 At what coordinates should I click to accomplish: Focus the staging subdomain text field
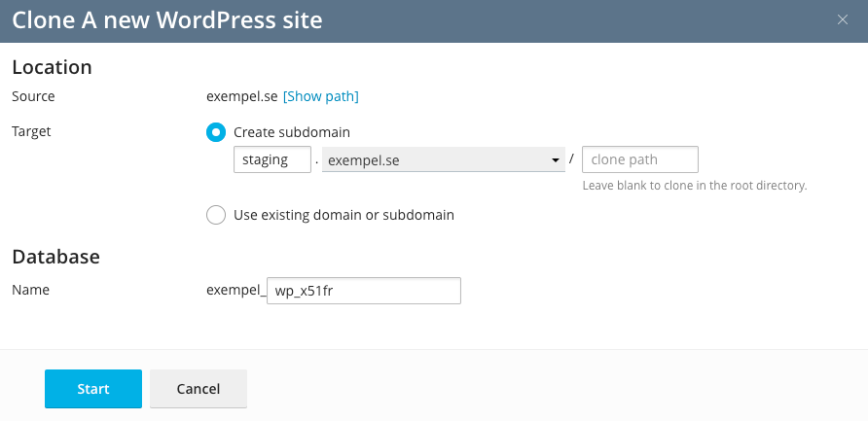(271, 159)
